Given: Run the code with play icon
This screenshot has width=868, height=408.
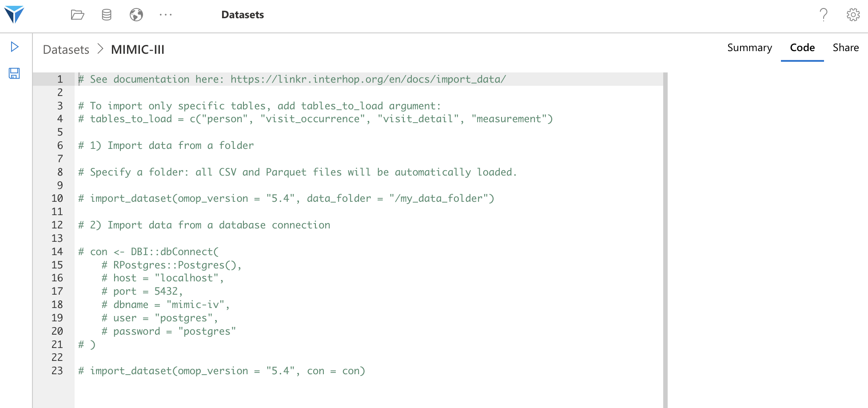Looking at the screenshot, I should coord(15,47).
